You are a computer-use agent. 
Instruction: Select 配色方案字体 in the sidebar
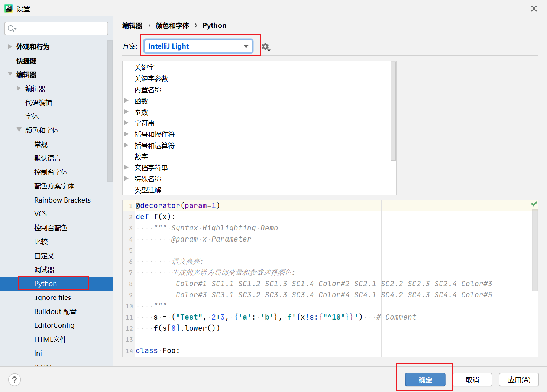coord(54,186)
